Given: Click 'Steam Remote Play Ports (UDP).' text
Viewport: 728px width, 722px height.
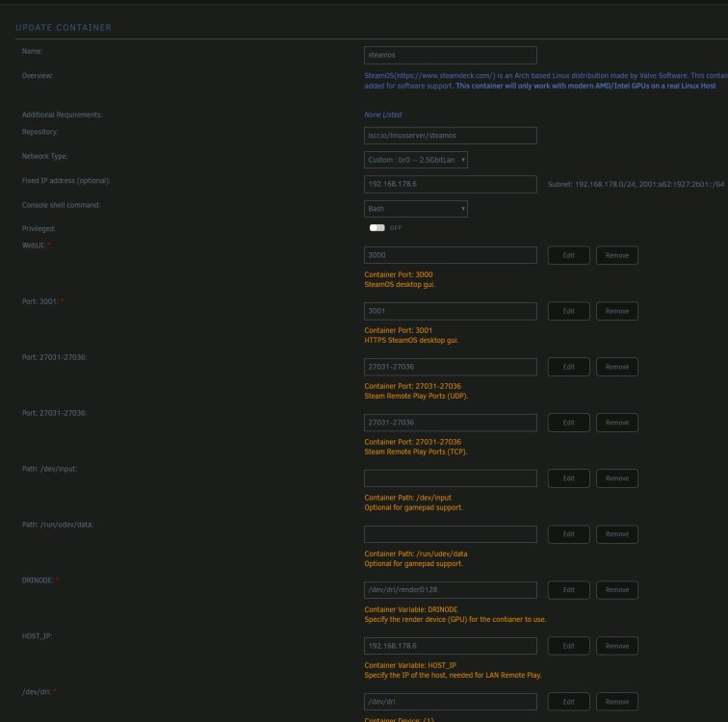Looking at the screenshot, I should click(416, 396).
